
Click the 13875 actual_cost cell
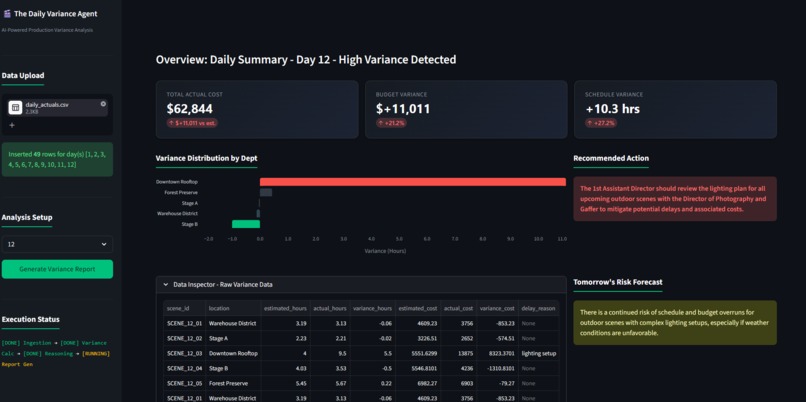(459, 354)
